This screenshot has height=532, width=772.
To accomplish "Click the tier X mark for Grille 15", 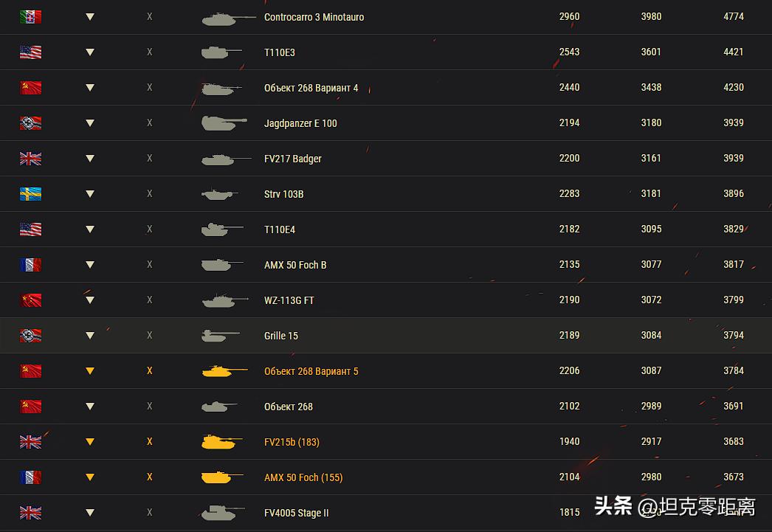I will (150, 336).
